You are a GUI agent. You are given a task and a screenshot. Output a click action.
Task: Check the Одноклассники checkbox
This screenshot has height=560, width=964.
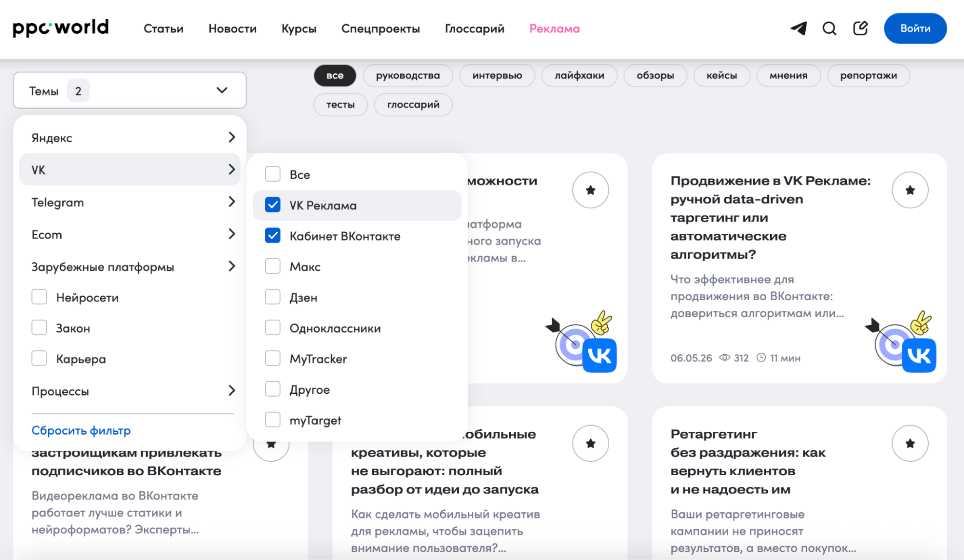click(272, 328)
